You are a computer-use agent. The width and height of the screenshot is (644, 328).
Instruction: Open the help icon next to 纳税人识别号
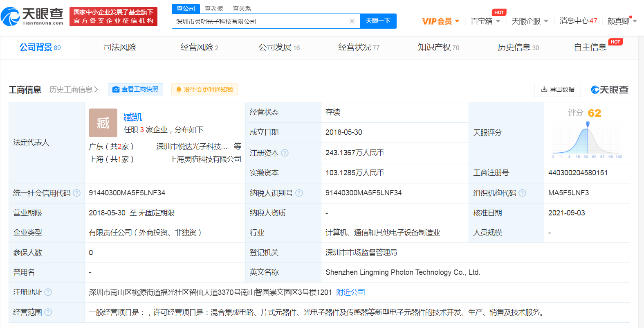(299, 193)
